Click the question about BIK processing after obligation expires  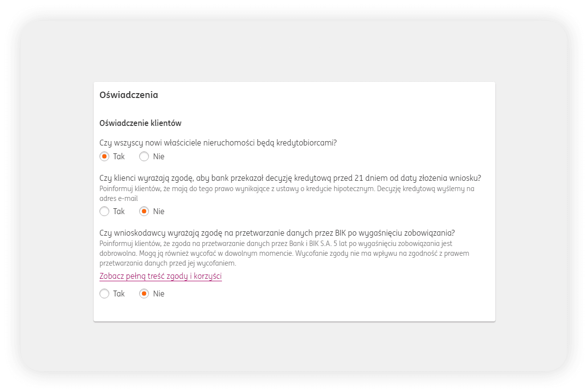(x=277, y=233)
